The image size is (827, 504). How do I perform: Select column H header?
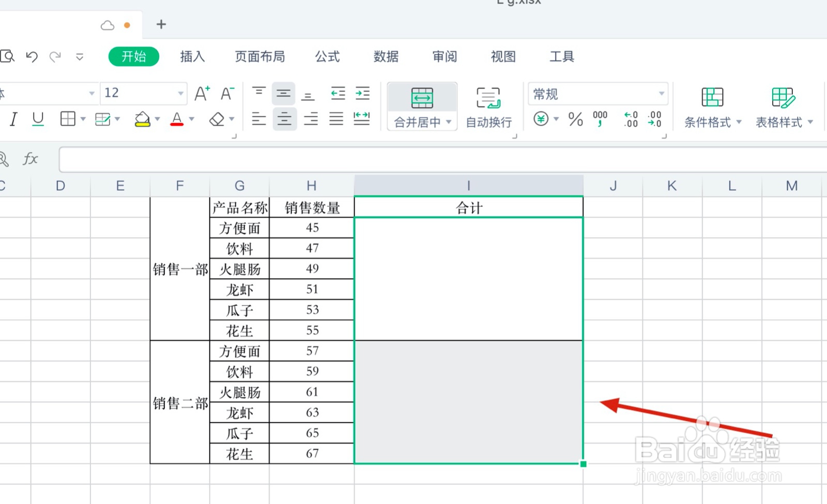pos(312,186)
